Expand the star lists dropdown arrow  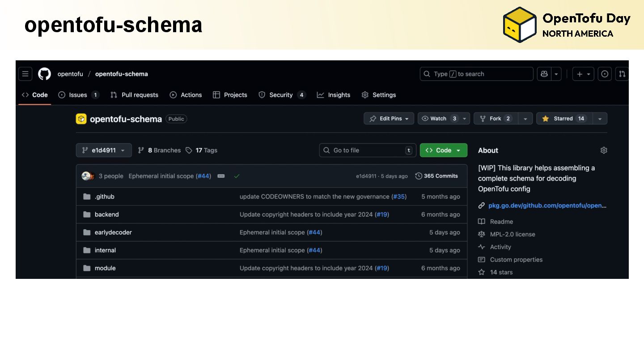[600, 118]
